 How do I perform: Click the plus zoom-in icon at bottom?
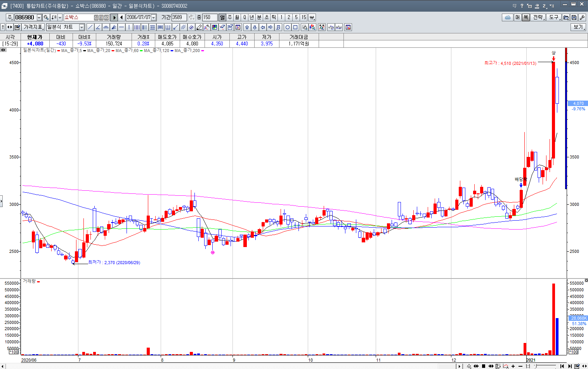coord(513,366)
